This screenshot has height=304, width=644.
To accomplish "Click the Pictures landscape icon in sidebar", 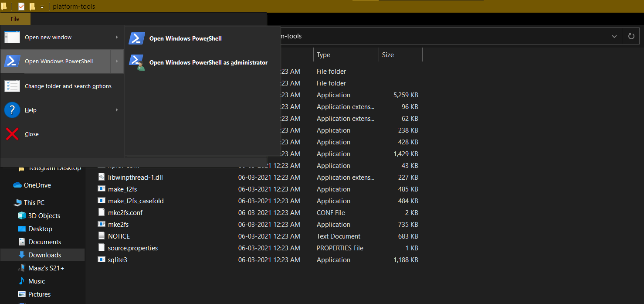I will click(22, 294).
